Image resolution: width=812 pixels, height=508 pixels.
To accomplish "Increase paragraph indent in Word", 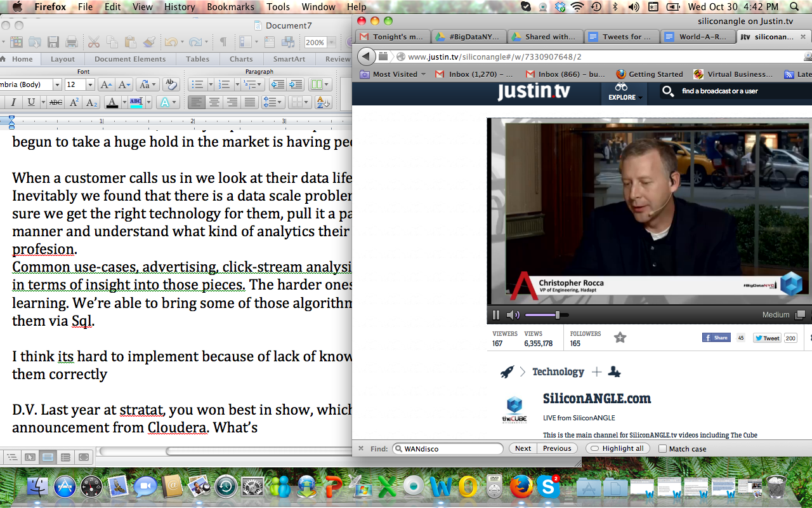I will (x=296, y=84).
